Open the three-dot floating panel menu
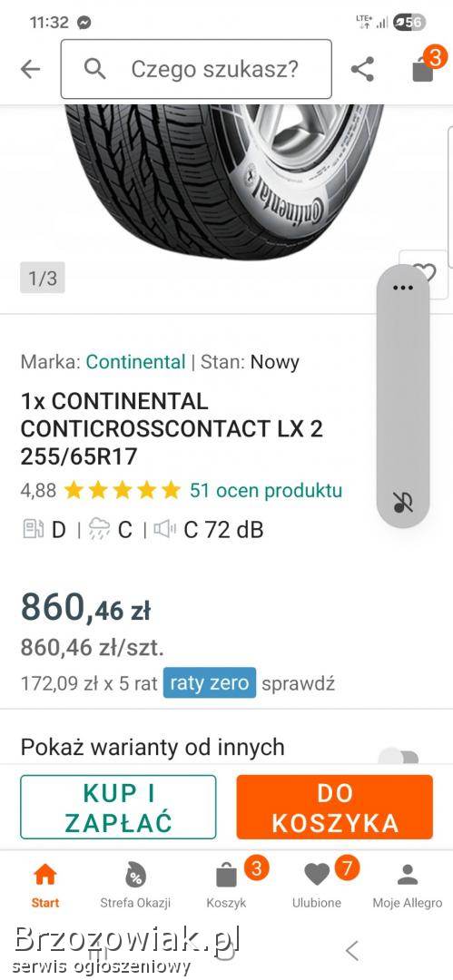453x980 pixels. coord(403,288)
